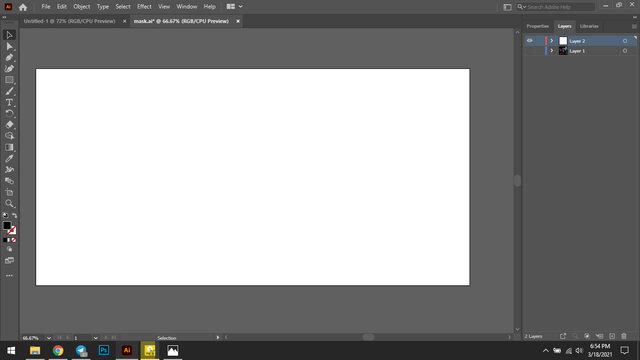Select the Paintbrush tool

coord(9,91)
